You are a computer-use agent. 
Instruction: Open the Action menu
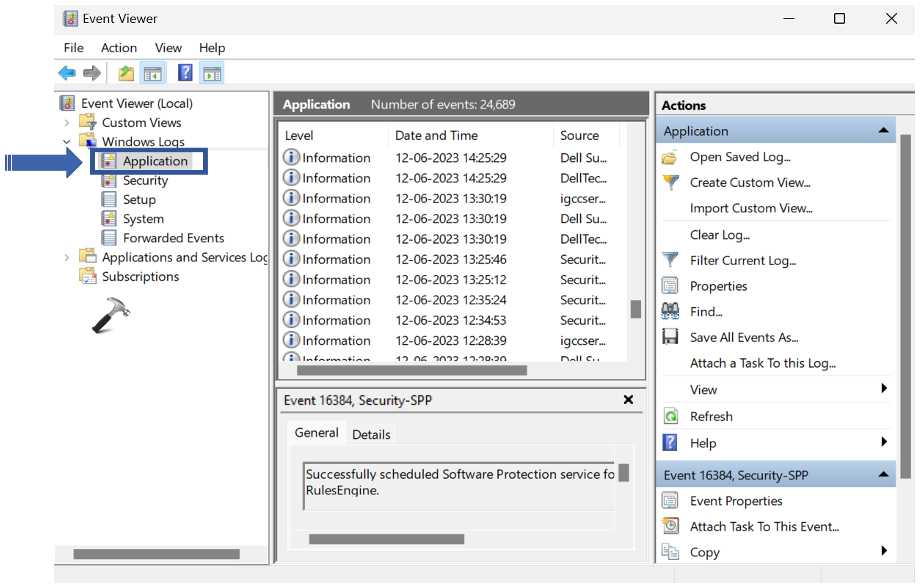pyautogui.click(x=119, y=48)
